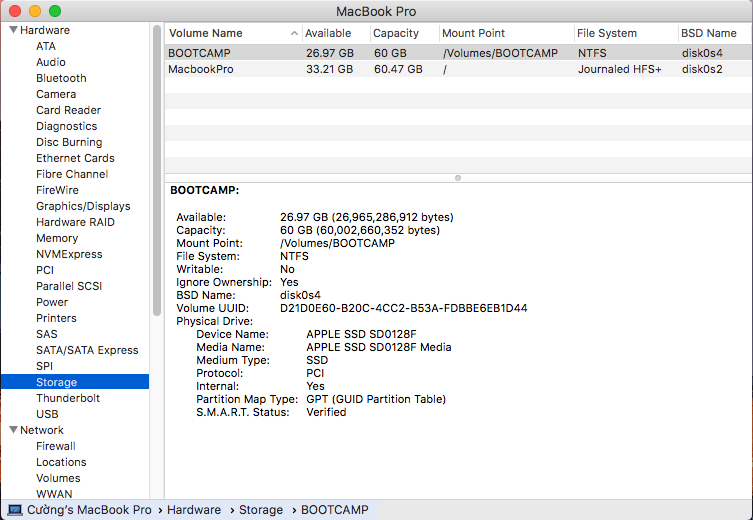Click the File System column header
Screen dimensions: 753x520
pos(607,33)
